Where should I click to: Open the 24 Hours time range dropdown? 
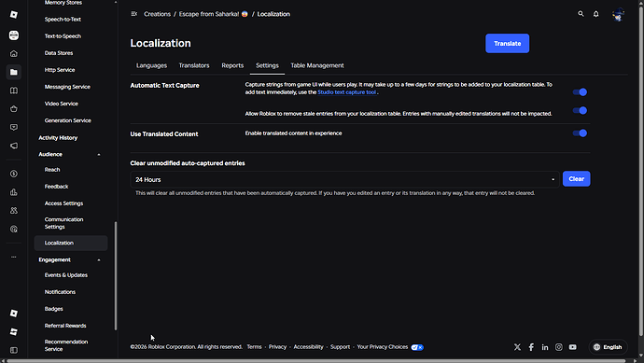344,179
